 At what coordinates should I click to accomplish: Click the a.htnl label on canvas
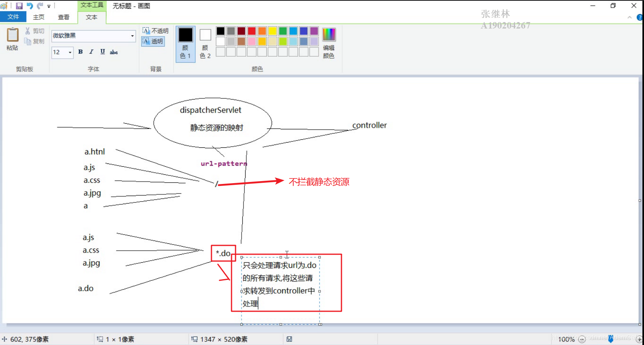95,152
